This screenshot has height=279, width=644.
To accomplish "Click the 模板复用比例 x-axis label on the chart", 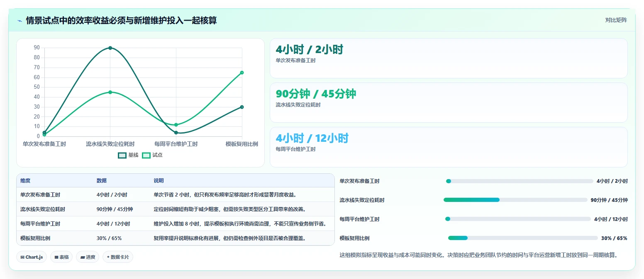I will [242, 144].
